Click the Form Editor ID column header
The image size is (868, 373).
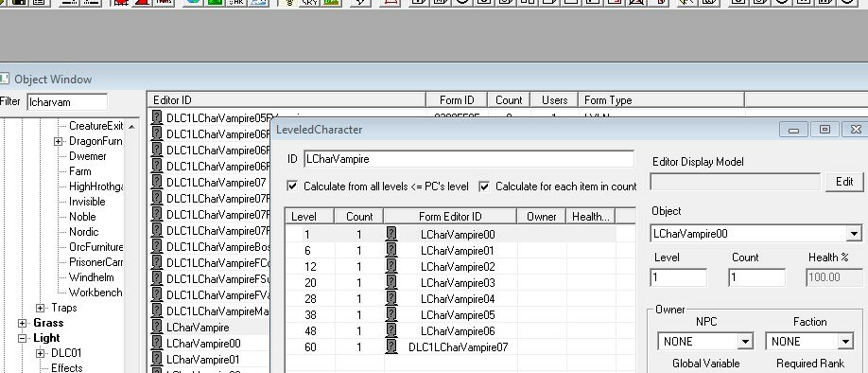coord(450,216)
